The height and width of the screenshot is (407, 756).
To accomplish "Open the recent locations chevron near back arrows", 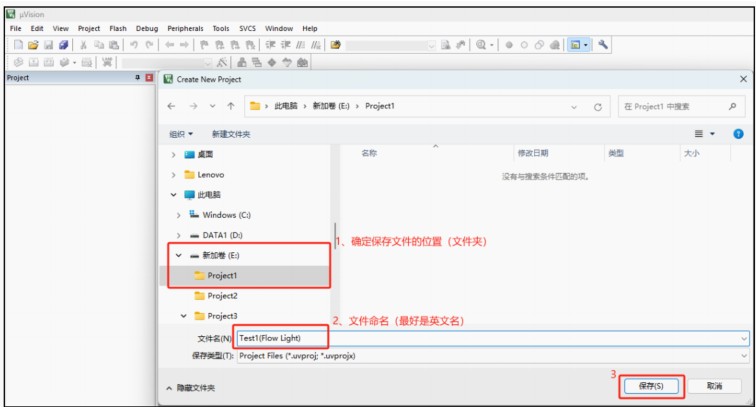I will coord(212,106).
